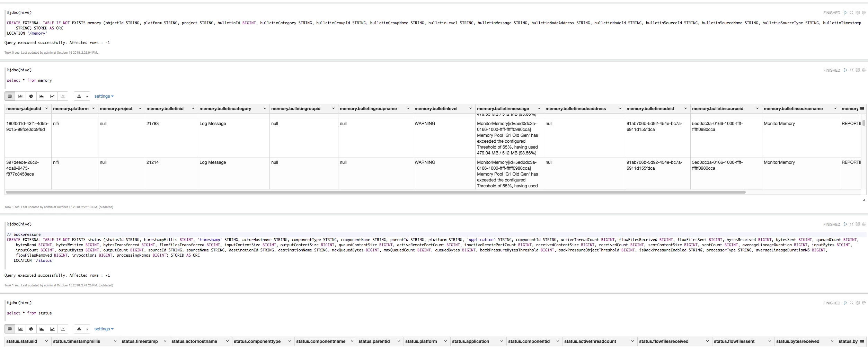The width and height of the screenshot is (868, 347).
Task: Download status query results
Action: coord(79,329)
